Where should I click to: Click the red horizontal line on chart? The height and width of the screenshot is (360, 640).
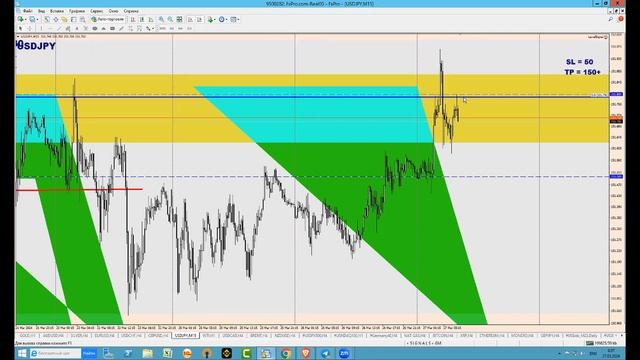[79, 189]
